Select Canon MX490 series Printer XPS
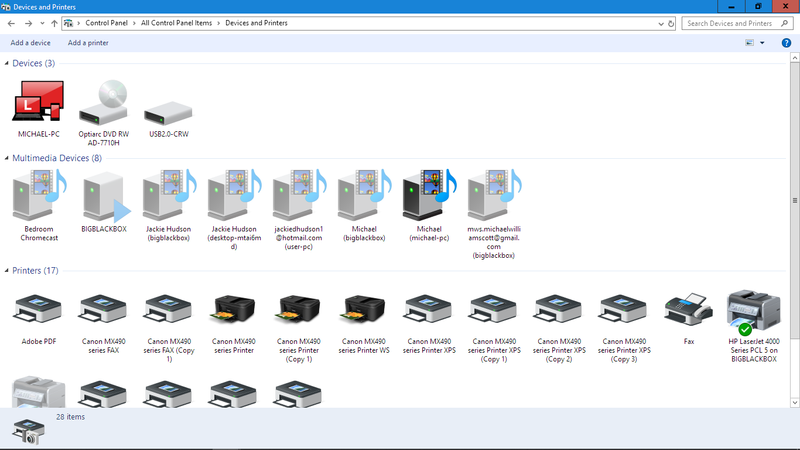The image size is (800, 450). [x=429, y=308]
